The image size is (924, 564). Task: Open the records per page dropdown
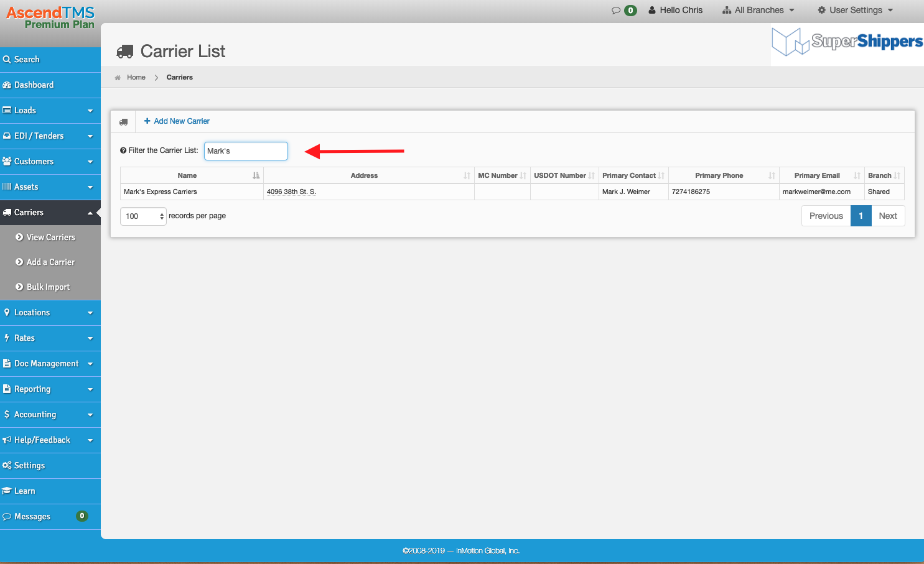pos(143,216)
